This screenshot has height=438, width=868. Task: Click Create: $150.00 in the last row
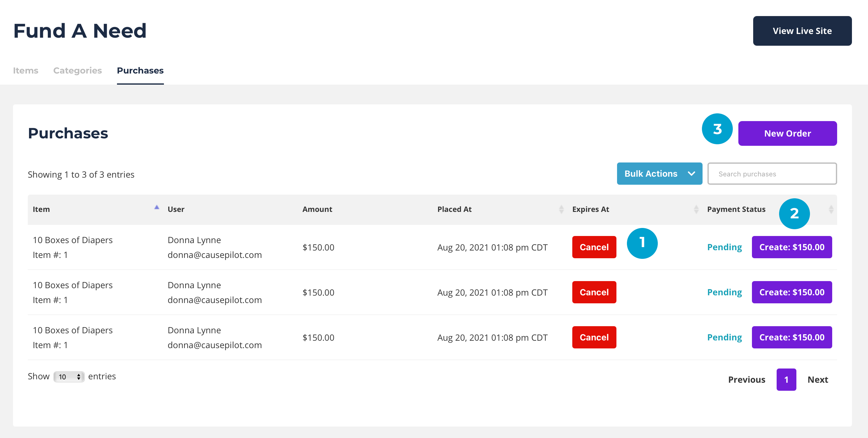click(x=791, y=337)
